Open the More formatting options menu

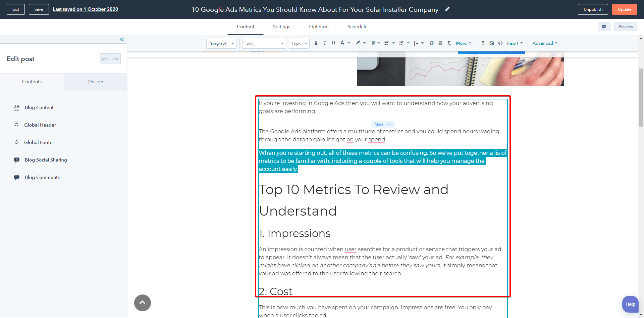pos(464,43)
